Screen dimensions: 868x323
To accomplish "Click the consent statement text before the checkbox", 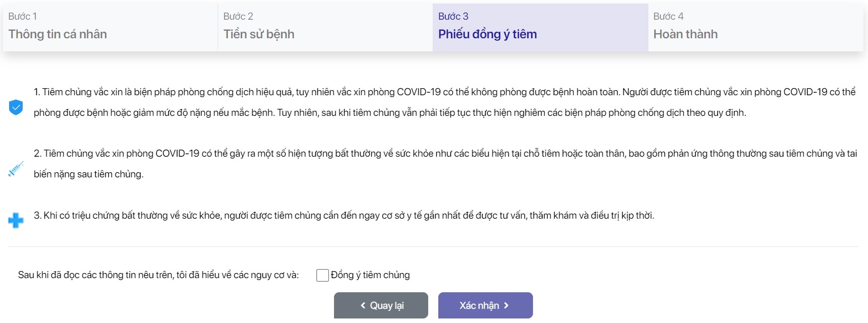I will click(158, 274).
